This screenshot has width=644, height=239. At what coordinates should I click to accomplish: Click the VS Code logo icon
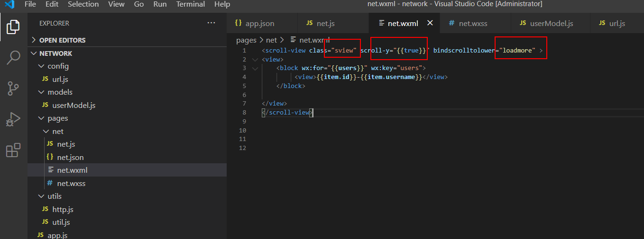(x=10, y=4)
